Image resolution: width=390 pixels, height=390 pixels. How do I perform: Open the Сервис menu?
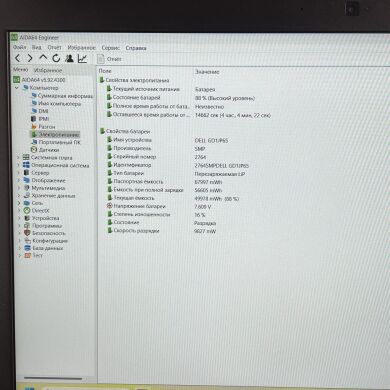pyautogui.click(x=110, y=48)
